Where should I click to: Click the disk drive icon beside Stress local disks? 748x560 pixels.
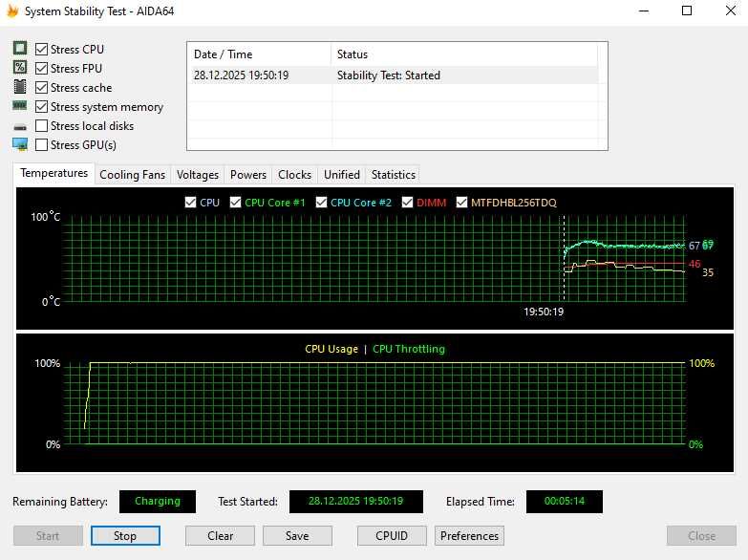click(x=20, y=127)
